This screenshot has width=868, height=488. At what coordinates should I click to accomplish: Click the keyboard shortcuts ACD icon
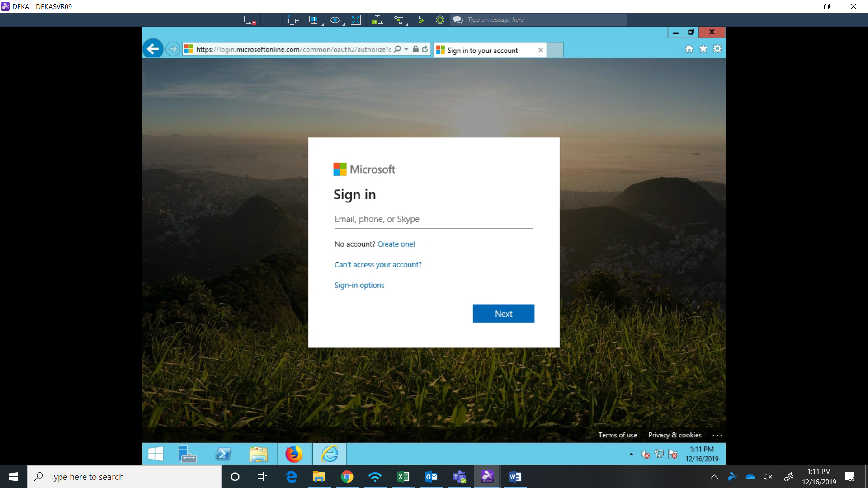pyautogui.click(x=377, y=20)
